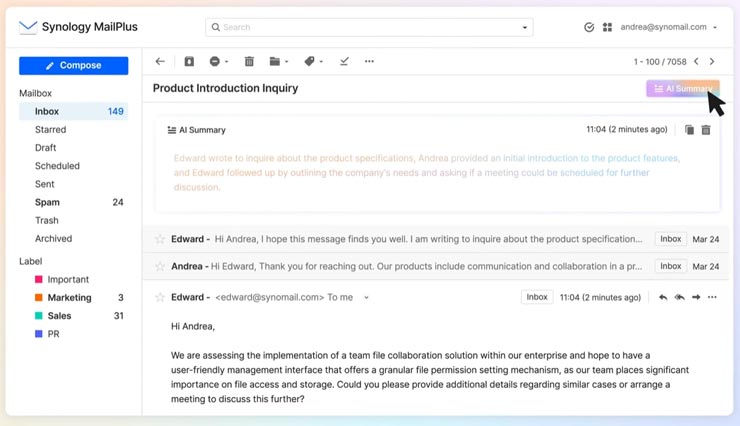Screen dimensions: 740x426
Task: Expand recipient details next to 'To me'
Action: click(366, 298)
